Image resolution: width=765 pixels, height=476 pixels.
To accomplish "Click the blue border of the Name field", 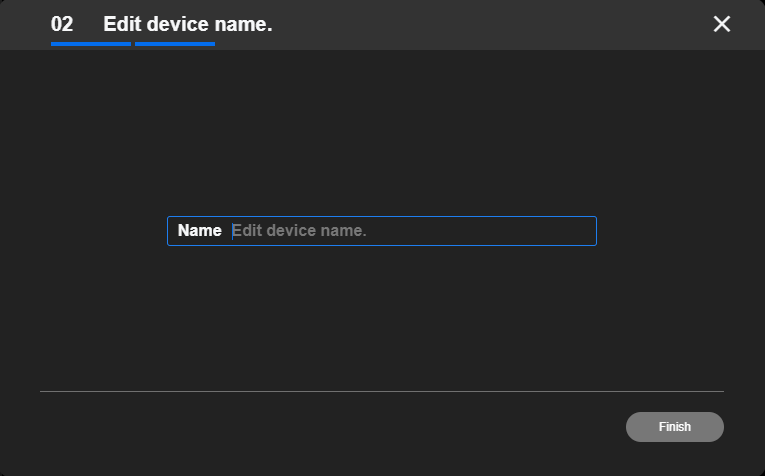I will pyautogui.click(x=382, y=217).
